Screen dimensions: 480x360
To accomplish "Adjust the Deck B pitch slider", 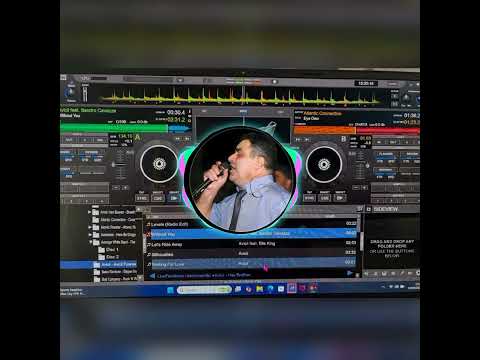I will pyautogui.click(x=360, y=166).
